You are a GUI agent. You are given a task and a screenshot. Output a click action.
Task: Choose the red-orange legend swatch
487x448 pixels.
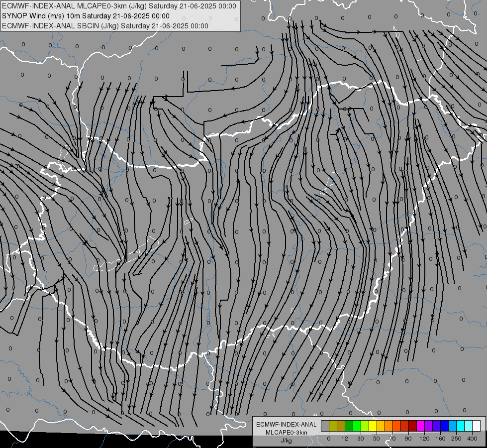tap(397, 426)
